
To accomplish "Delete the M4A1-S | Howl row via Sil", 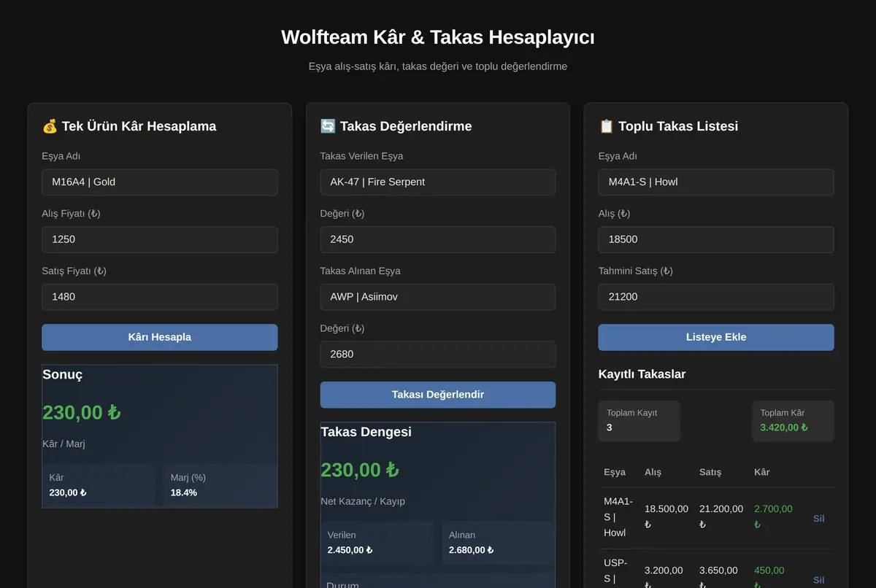I will point(818,519).
